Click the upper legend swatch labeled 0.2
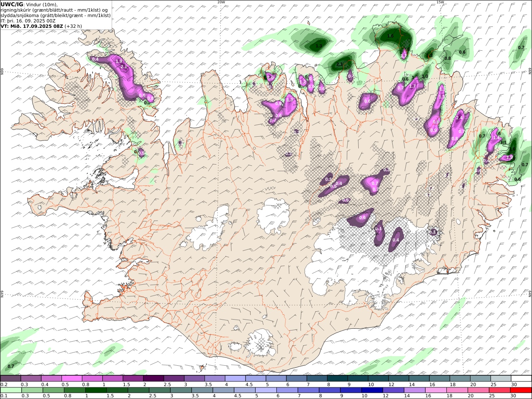 [x=10, y=378]
